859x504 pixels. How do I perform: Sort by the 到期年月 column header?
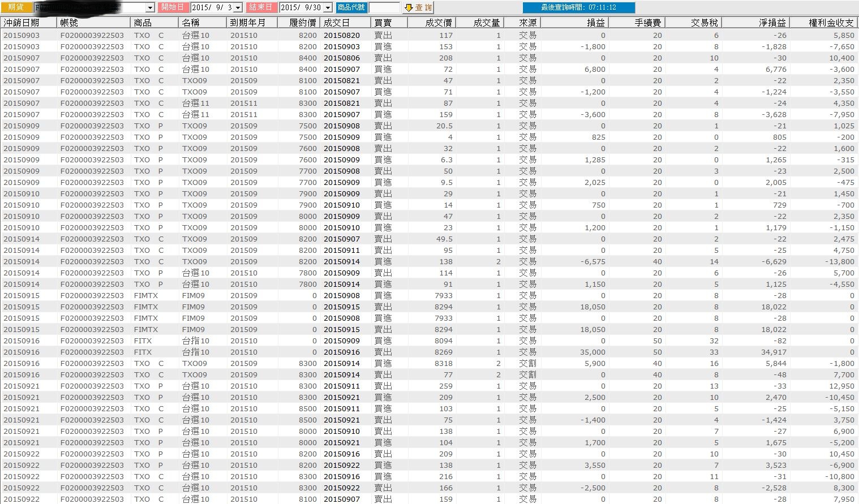click(x=252, y=23)
